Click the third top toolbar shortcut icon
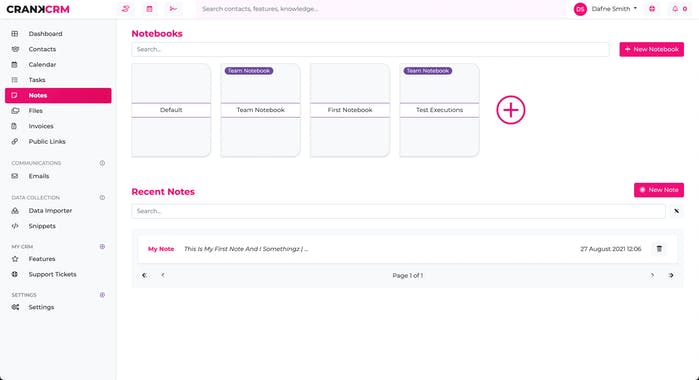Screen dimensions: 699x380 click(x=173, y=9)
